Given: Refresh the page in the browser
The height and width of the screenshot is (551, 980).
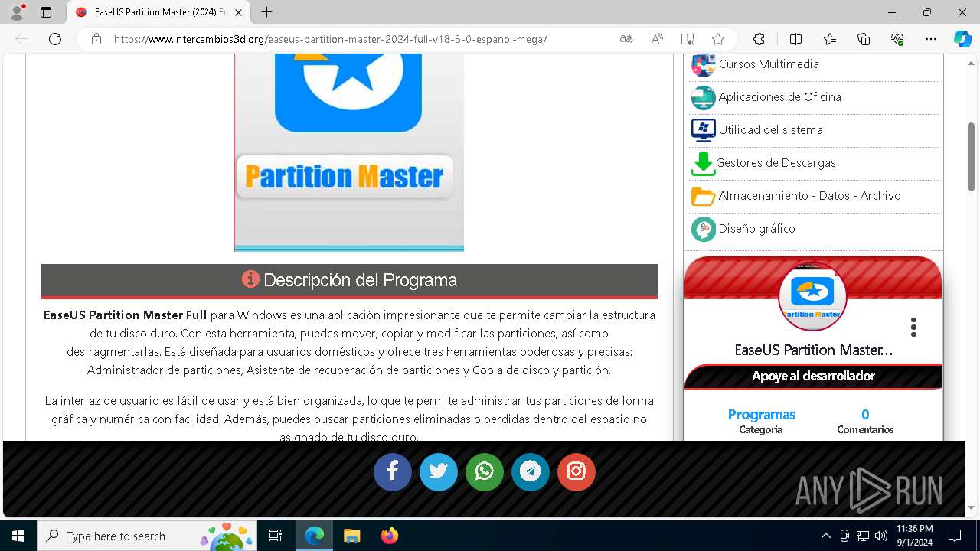Looking at the screenshot, I should [x=55, y=39].
